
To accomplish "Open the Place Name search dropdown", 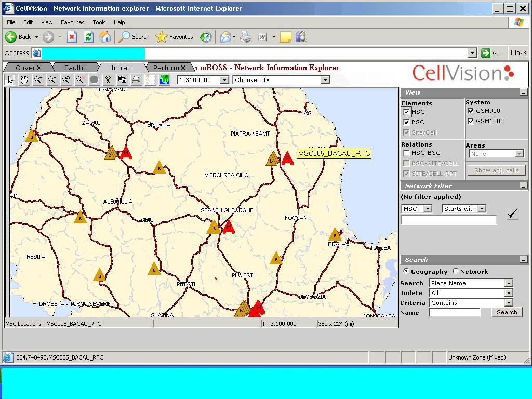I will tap(508, 283).
